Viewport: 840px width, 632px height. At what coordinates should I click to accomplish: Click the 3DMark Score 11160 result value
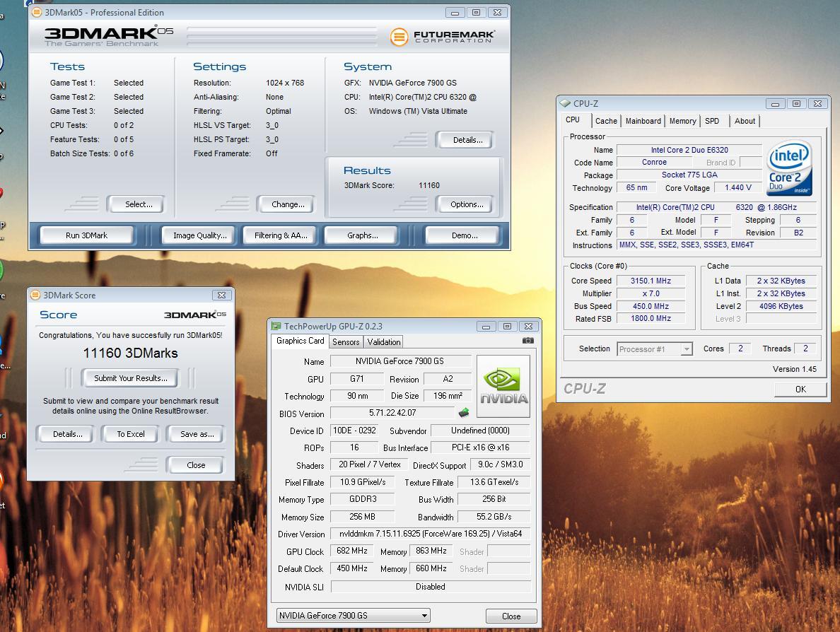coord(429,185)
